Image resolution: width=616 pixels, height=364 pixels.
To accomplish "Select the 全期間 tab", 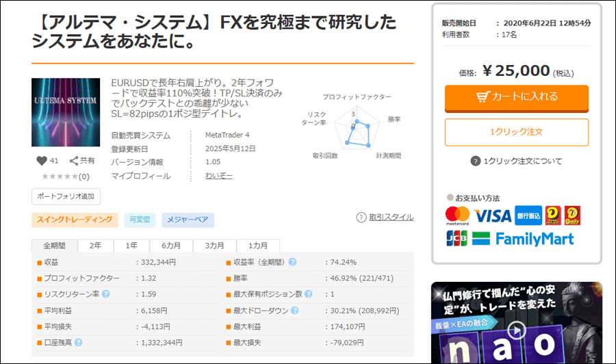I will (x=55, y=246).
